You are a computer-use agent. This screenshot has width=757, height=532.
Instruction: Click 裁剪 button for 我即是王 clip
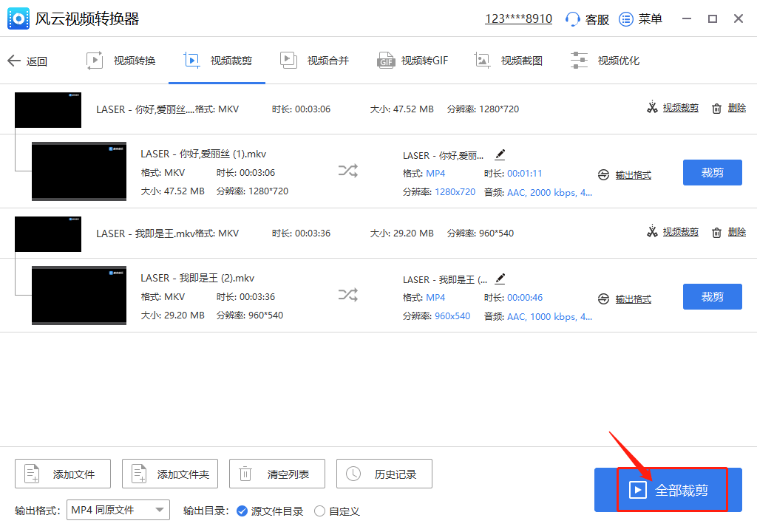[712, 296]
